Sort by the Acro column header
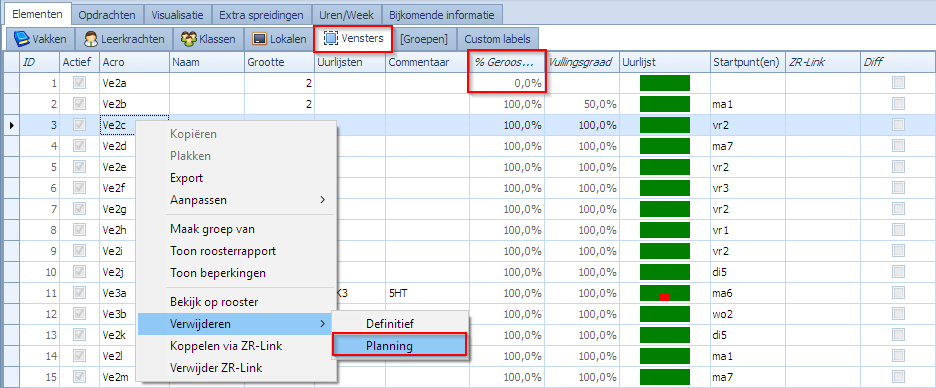The image size is (936, 388). (x=134, y=61)
